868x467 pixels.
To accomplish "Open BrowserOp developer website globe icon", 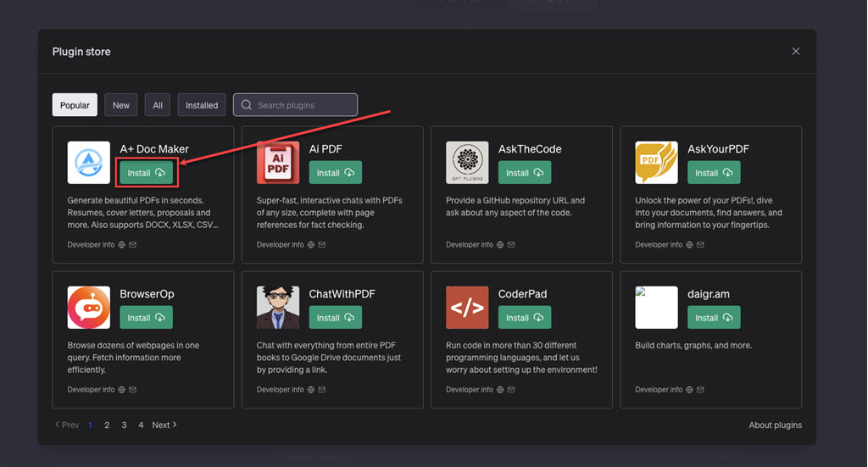I will 122,390.
